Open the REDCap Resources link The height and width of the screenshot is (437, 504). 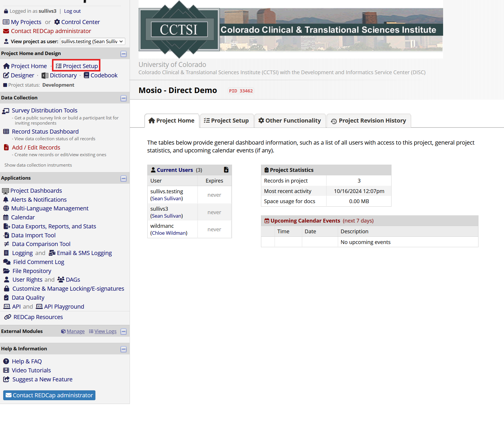pos(38,317)
